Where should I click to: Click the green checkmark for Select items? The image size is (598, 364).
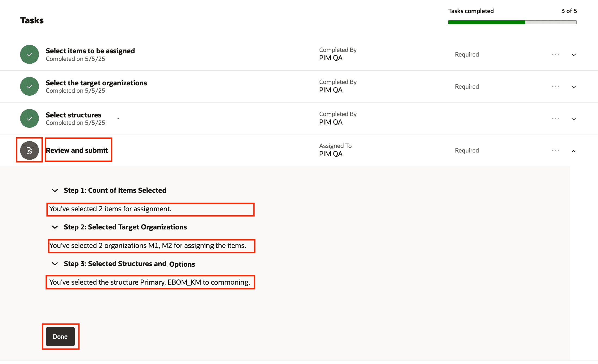29,54
